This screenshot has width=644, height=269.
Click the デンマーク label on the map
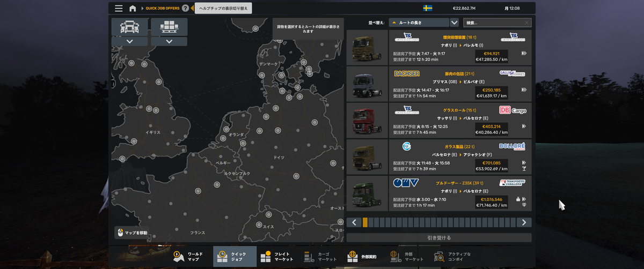point(268,63)
